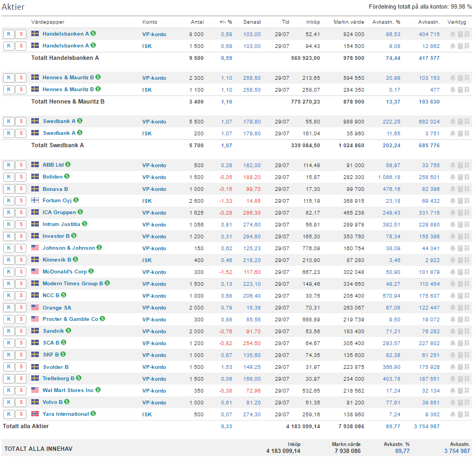Open the Procter & Gamble Co link
476x460 pixels.
71,319
